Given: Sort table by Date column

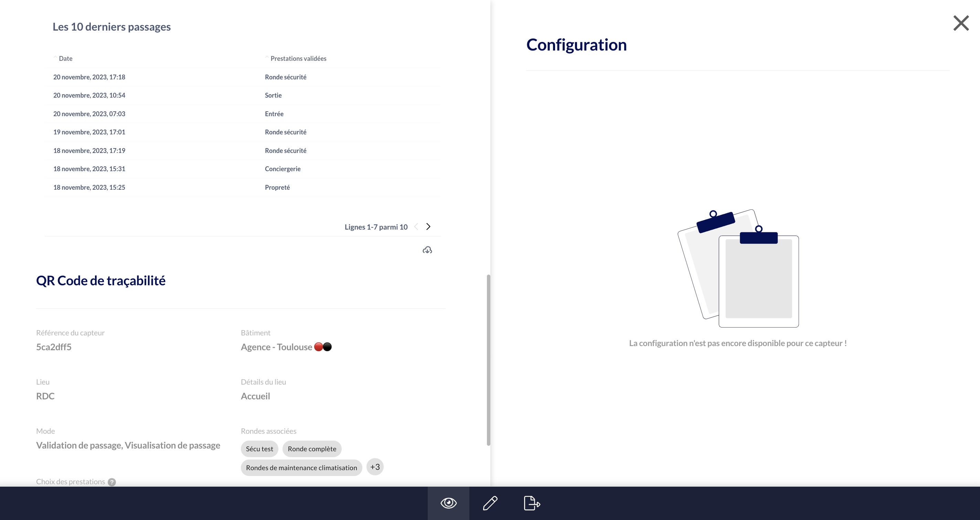Looking at the screenshot, I should point(65,58).
